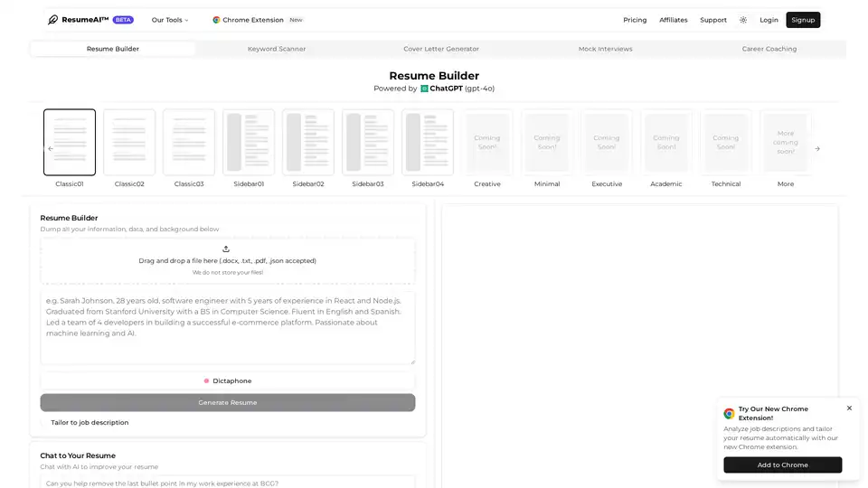Open the Cover Letter Generator tab

(x=441, y=49)
